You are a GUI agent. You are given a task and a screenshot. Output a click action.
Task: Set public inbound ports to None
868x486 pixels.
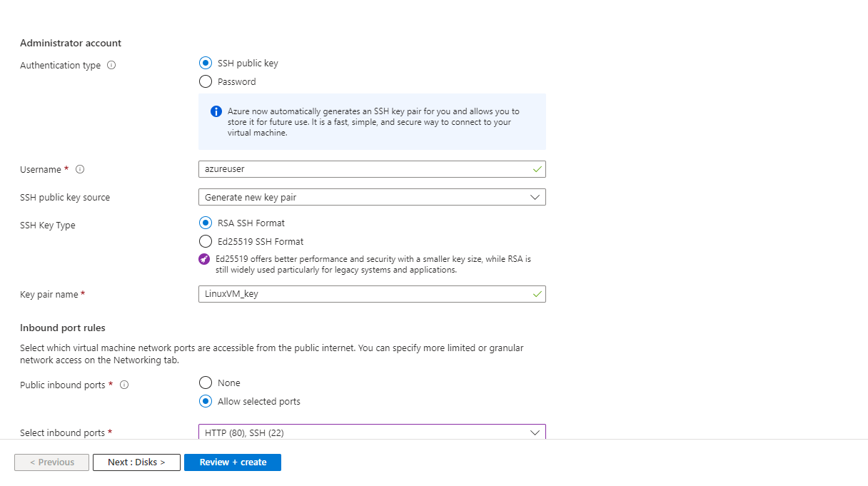coord(206,383)
